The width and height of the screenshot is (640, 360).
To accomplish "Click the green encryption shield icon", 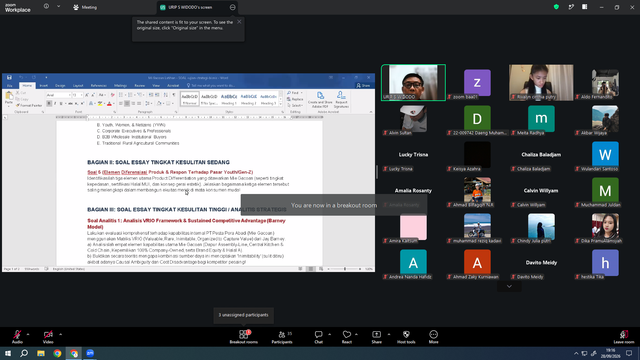I will point(556,7).
